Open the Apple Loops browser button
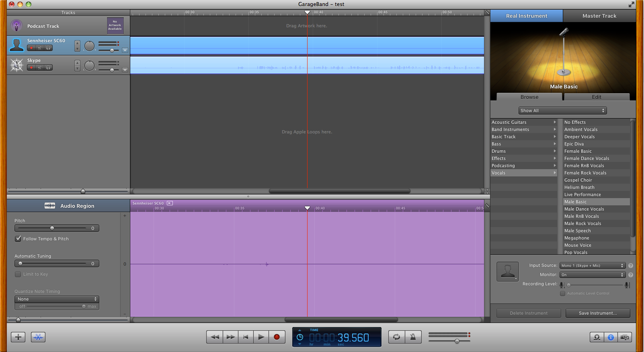644x352 pixels. click(597, 337)
